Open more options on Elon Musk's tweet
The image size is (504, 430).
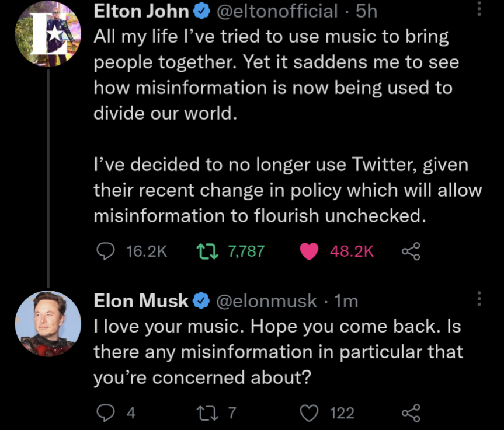(x=479, y=299)
